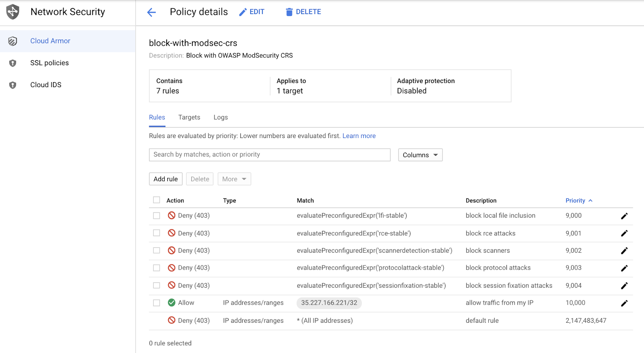The width and height of the screenshot is (644, 353).
Task: Check the box for priority 9,000 rule
Action: tap(157, 216)
